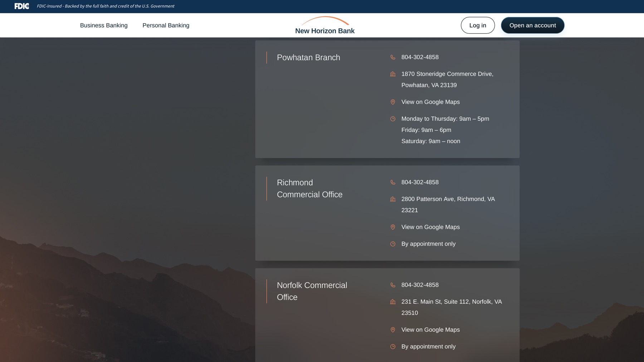Screen dimensions: 644x362
Task: Click the 1870 Stoneridge Commerce Drive address text
Action: pos(447,79)
